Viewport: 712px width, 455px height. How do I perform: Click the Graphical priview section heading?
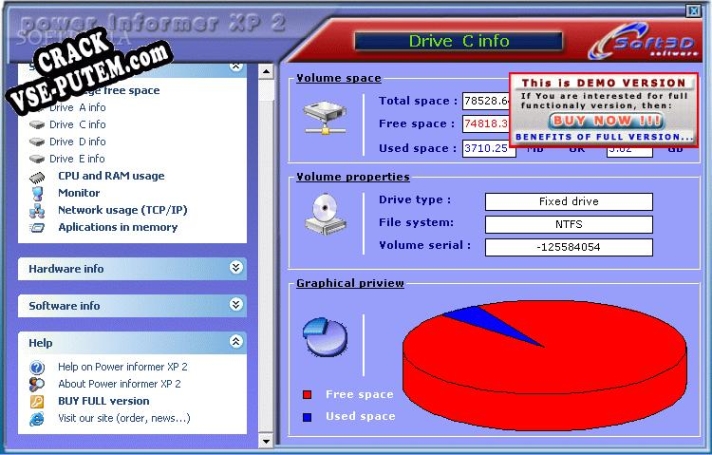point(350,283)
